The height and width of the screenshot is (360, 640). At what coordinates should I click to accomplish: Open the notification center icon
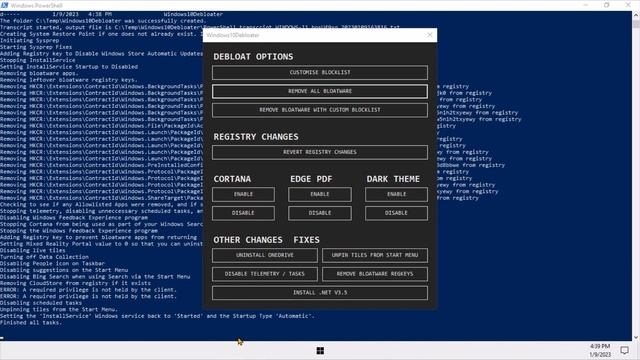tap(624, 351)
